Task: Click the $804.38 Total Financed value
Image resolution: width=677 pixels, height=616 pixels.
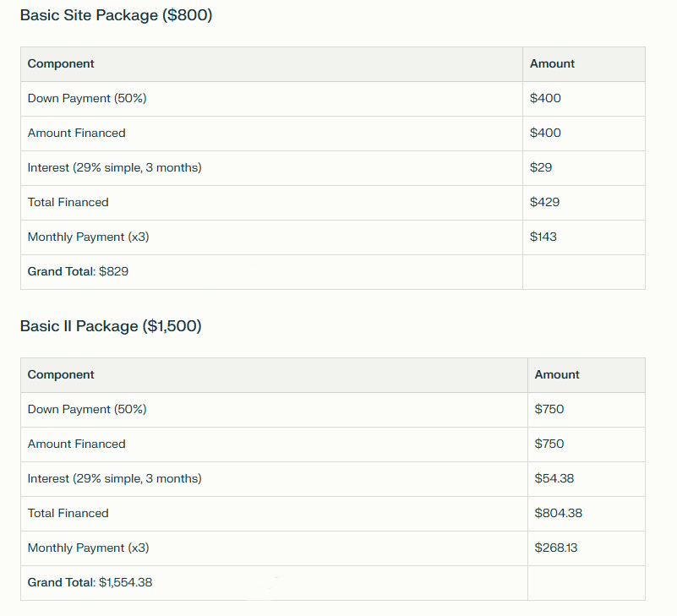Action: click(x=558, y=514)
